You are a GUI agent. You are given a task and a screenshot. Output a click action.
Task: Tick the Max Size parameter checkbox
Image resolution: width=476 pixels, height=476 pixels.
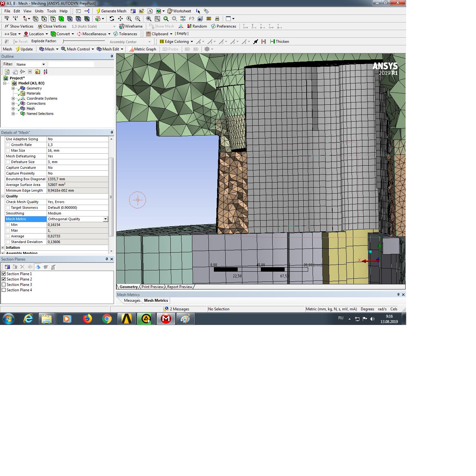point(8,150)
